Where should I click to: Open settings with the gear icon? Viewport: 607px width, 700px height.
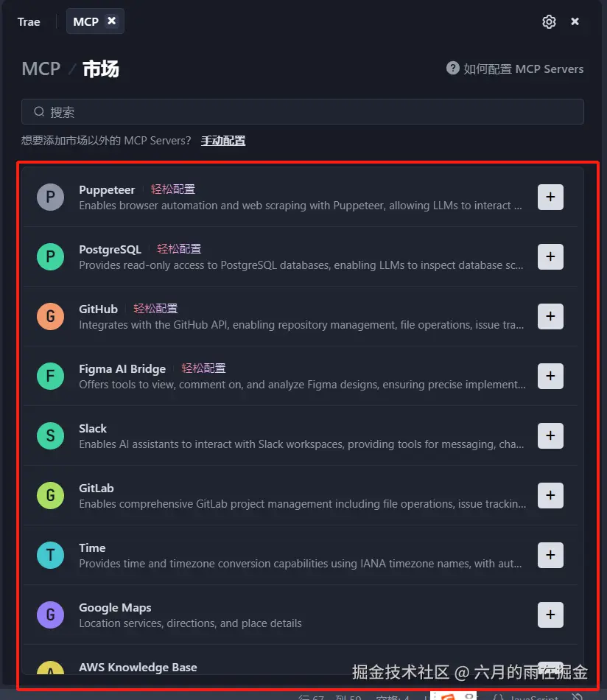click(549, 21)
